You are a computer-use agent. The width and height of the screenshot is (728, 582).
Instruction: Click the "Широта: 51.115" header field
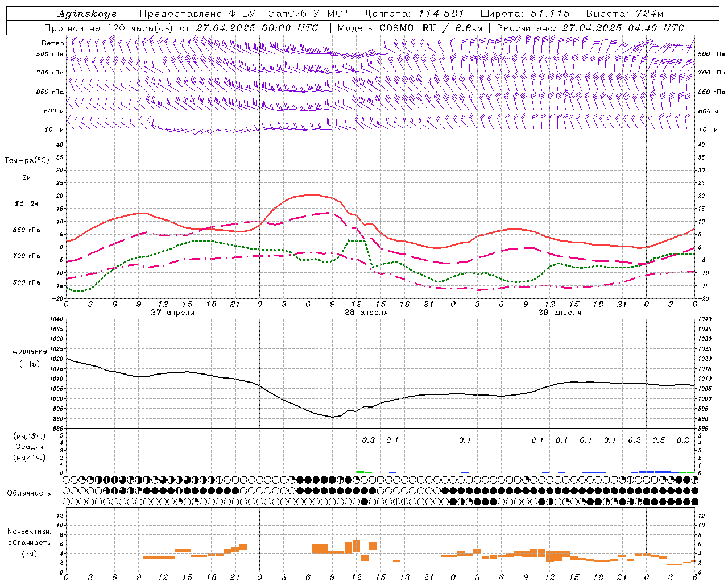point(525,14)
